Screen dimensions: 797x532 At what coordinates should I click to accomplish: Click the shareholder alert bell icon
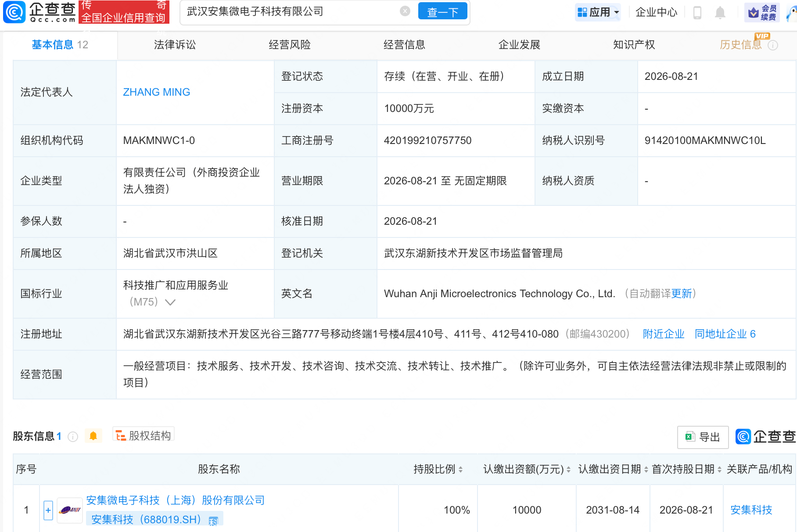(93, 436)
